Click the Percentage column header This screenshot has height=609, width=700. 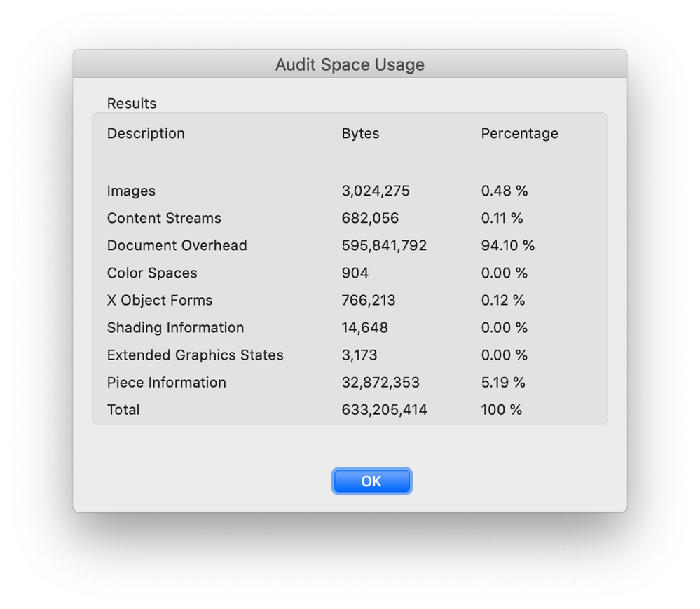click(519, 133)
